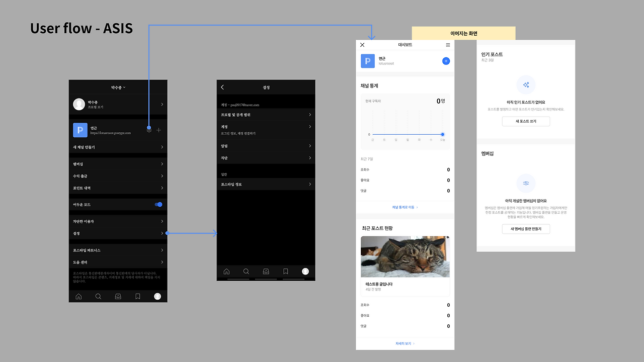
Task: Open the 포인트 내역 menu item
Action: click(118, 188)
